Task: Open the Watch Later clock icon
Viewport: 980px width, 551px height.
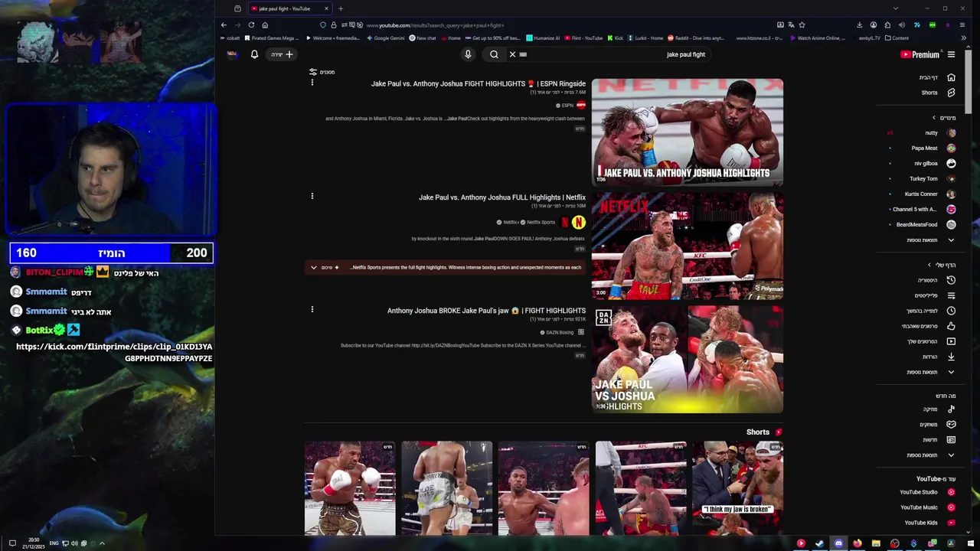Action: 951,311
